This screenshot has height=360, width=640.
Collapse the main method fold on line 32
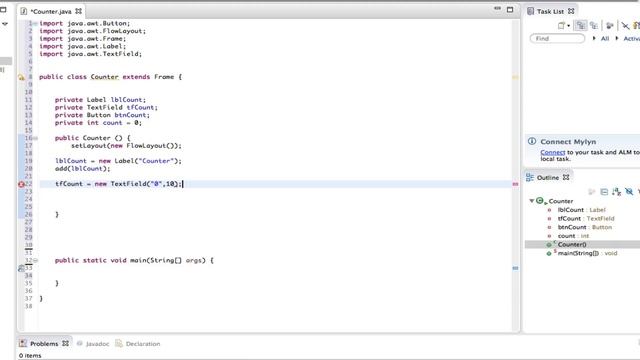coord(36,260)
